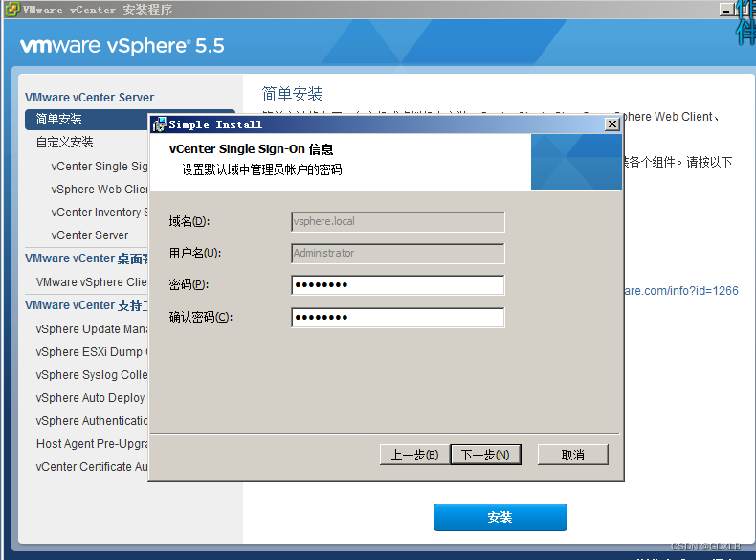This screenshot has height=560, width=756.
Task: Click the blue 安装 install button
Action: tap(500, 518)
